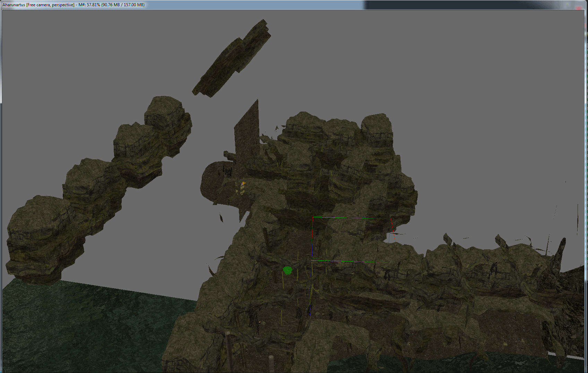Click the lower green edge of the selection box

pyautogui.click(x=343, y=261)
